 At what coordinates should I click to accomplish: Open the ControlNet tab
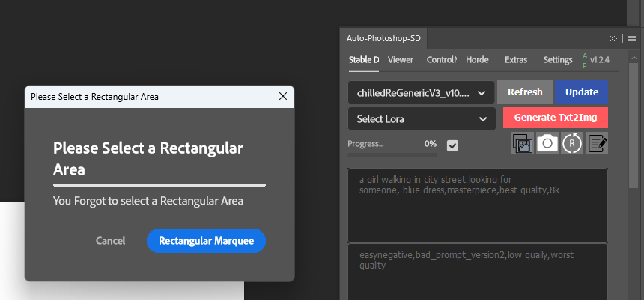442,60
